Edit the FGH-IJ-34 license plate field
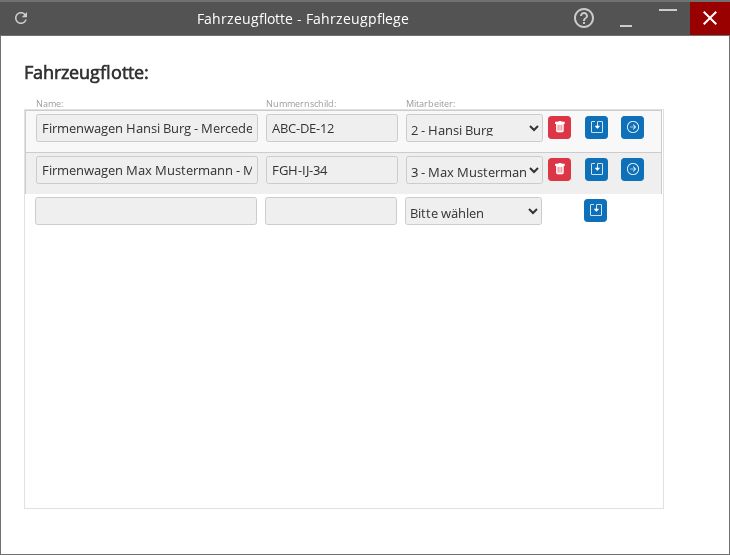Screen dimensions: 730x555 (x=331, y=170)
